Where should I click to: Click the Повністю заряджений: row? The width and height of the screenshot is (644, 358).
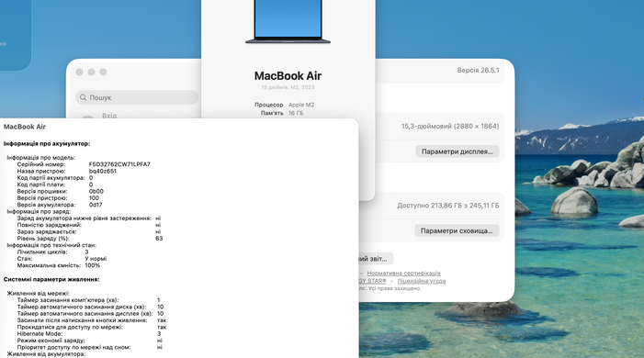(x=89, y=225)
